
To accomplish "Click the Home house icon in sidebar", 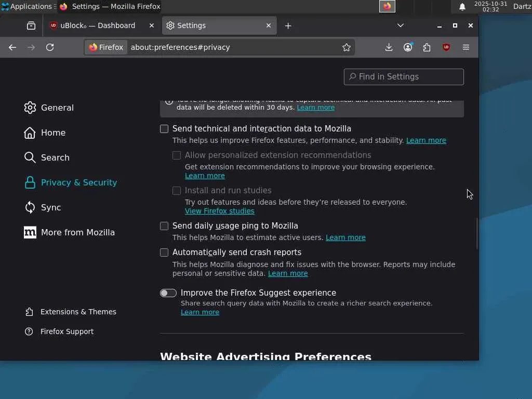I will (30, 132).
